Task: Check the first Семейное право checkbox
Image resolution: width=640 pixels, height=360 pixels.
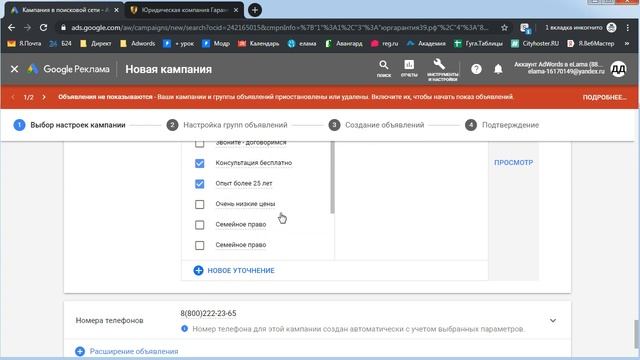Action: (199, 224)
